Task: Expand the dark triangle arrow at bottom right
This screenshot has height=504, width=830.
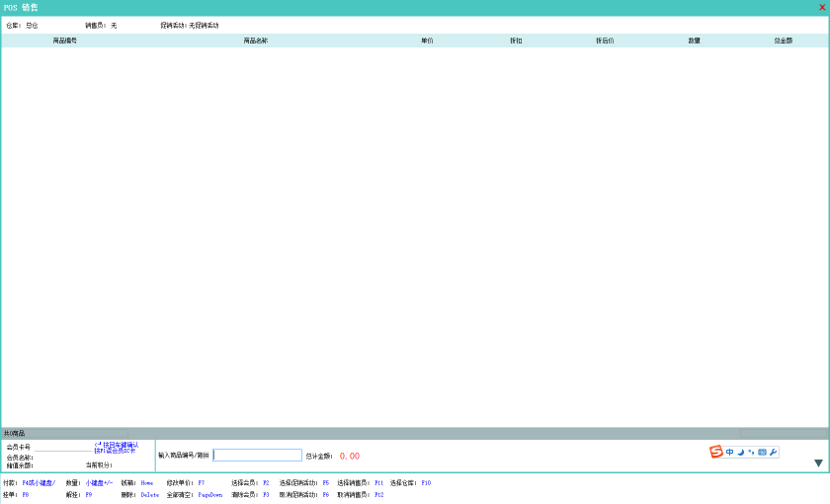Action: 818,462
